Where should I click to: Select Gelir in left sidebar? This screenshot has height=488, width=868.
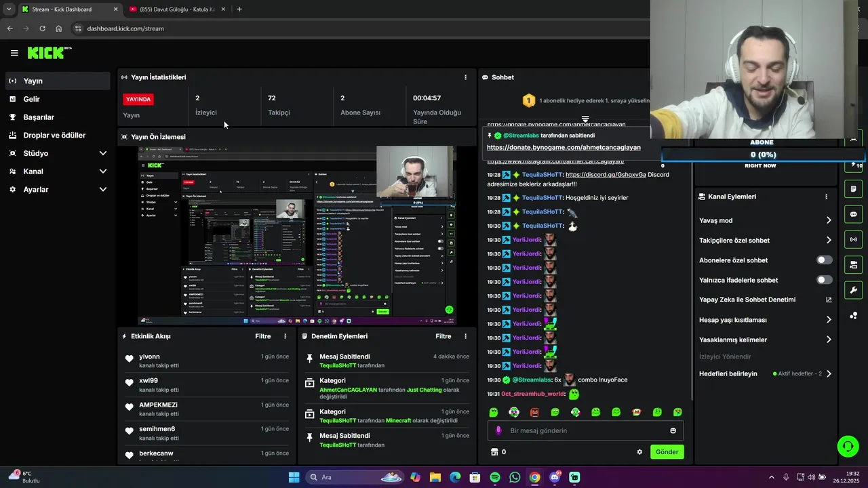pos(58,99)
